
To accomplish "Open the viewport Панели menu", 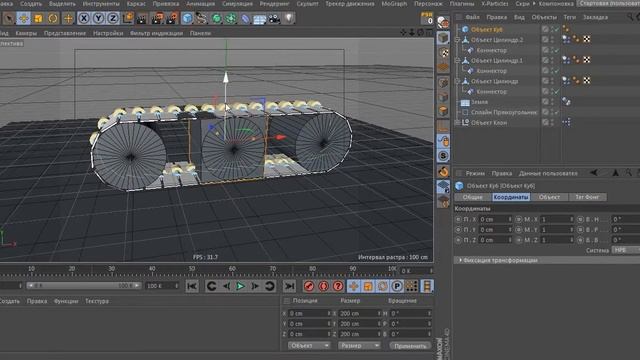I will 200,33.
